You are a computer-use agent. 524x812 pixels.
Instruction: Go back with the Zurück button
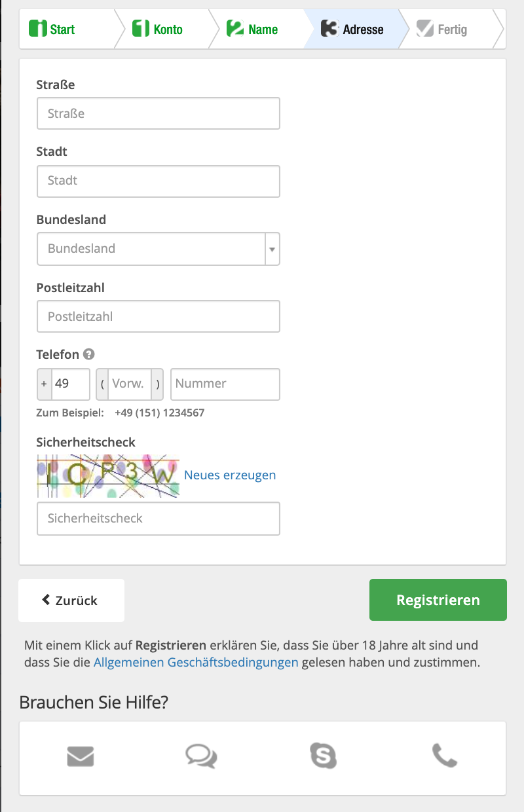click(x=71, y=600)
